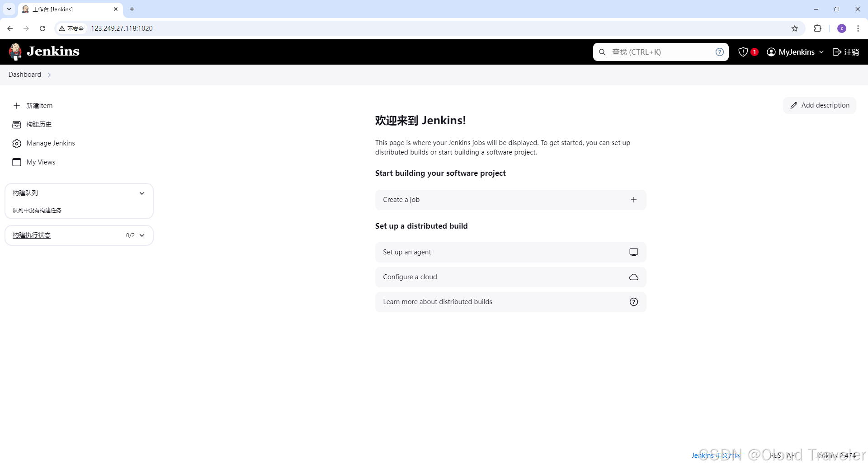Close the 工作台 [Jenkins] tab
This screenshot has width=868, height=469.
[116, 9]
